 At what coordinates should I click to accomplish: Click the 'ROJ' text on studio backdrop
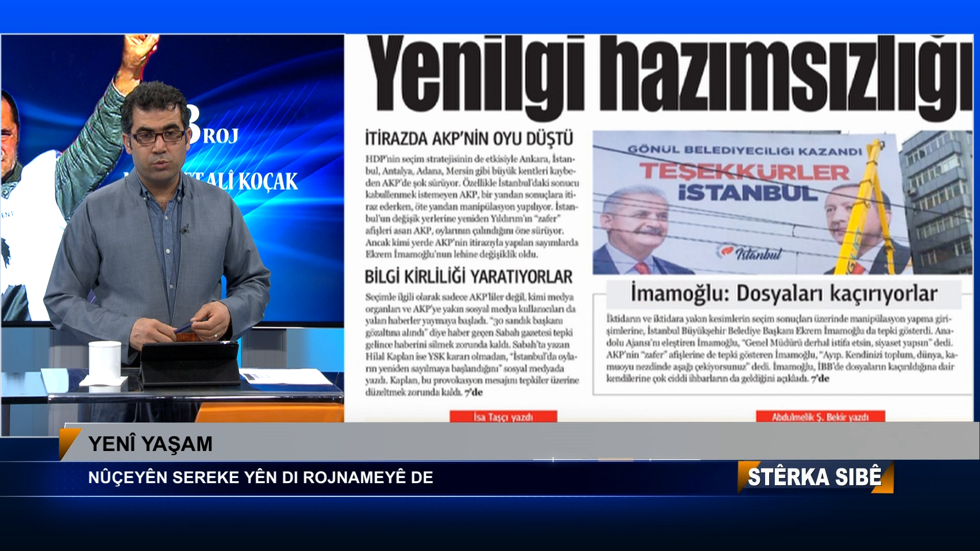tap(221, 136)
